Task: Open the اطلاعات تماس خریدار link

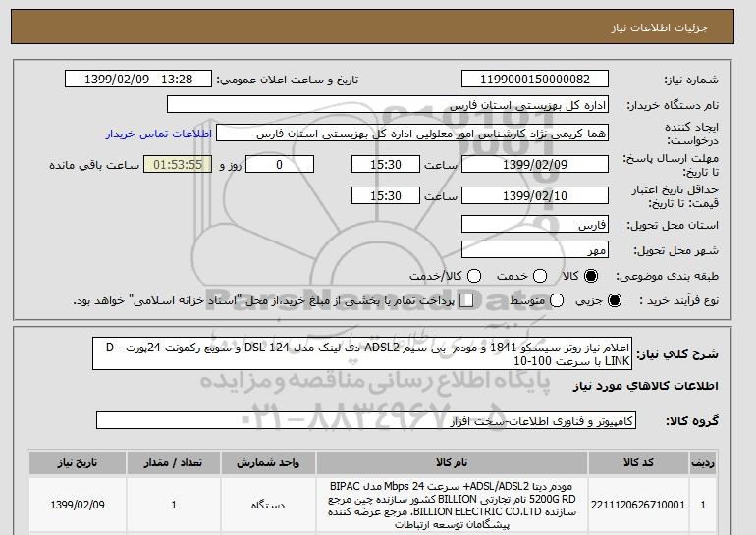Action: click(159, 134)
